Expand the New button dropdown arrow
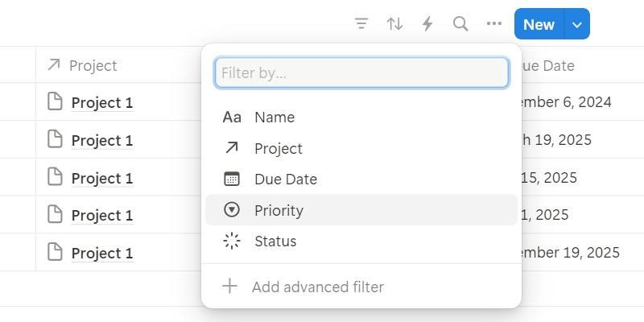 577,24
